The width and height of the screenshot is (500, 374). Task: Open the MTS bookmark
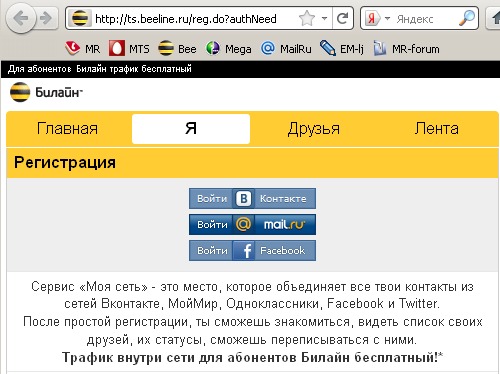coord(129,49)
